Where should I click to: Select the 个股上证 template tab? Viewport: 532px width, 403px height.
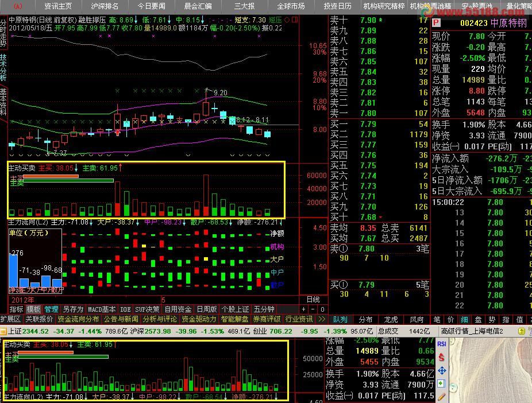[235, 309]
